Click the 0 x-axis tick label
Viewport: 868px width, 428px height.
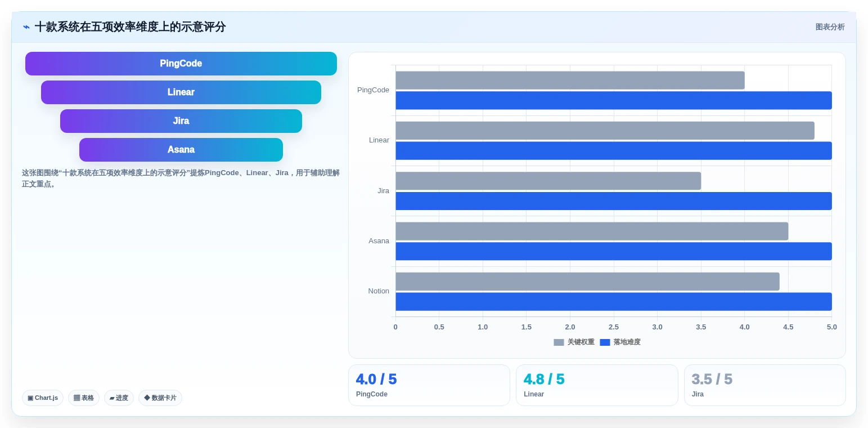[395, 327]
